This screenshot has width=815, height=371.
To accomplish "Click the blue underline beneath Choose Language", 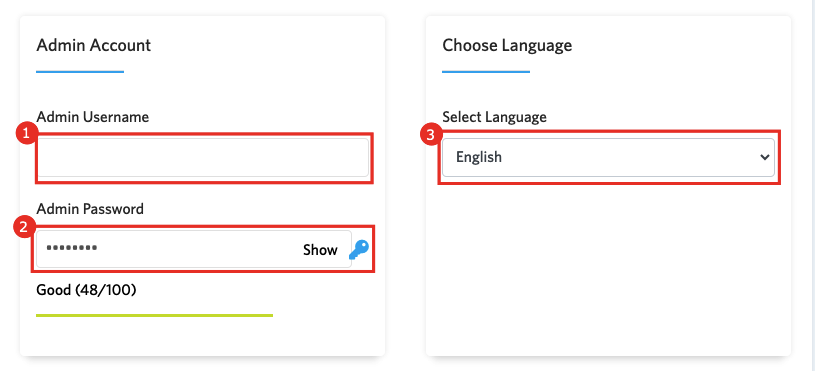I will pos(486,72).
